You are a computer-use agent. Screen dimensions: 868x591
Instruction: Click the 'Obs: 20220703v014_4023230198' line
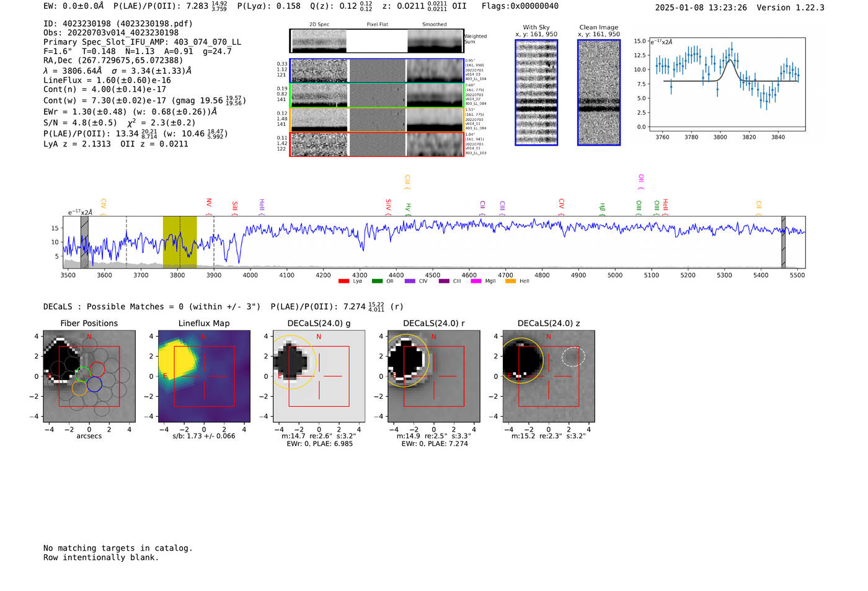pyautogui.click(x=111, y=33)
